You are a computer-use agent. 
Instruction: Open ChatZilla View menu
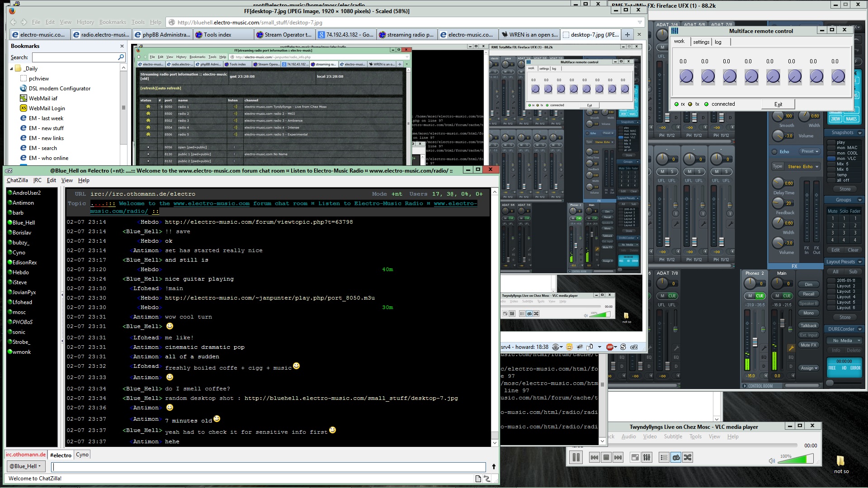(x=67, y=180)
